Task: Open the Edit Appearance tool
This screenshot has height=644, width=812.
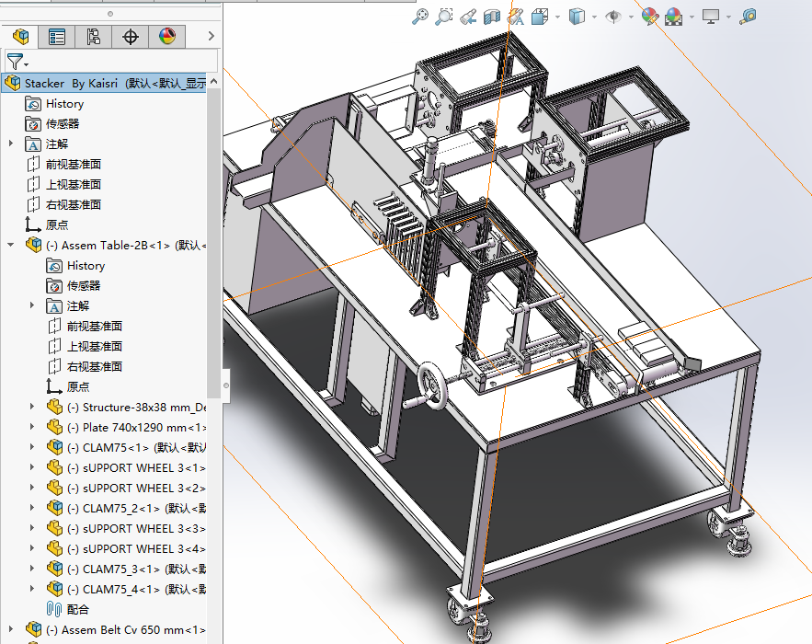Action: coord(650,16)
